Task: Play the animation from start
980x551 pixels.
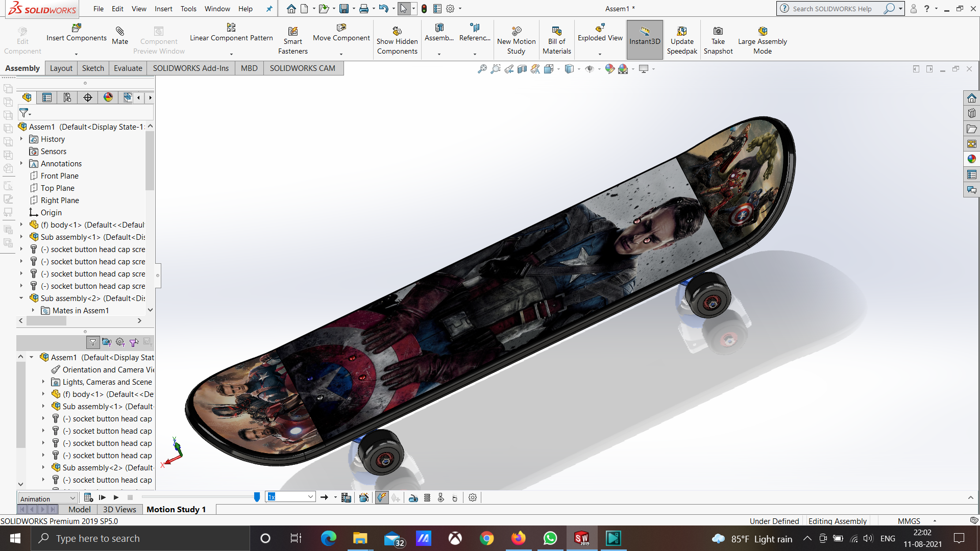Action: coord(102,497)
